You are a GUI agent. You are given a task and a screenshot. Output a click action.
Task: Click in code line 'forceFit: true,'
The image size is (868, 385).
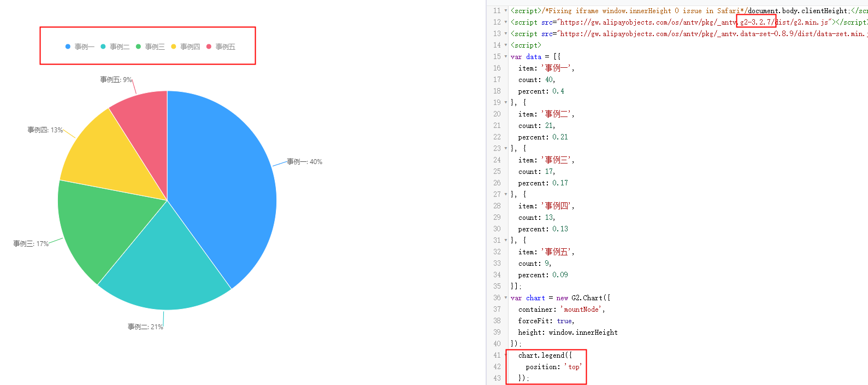coord(546,321)
